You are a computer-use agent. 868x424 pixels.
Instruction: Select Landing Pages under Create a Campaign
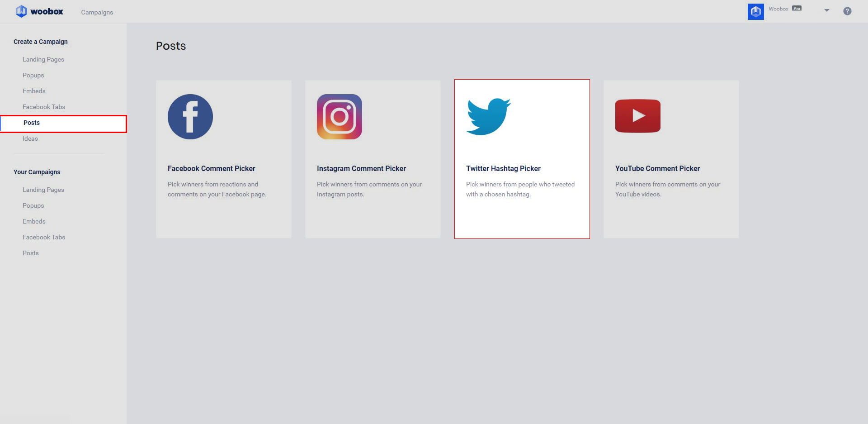click(x=43, y=59)
